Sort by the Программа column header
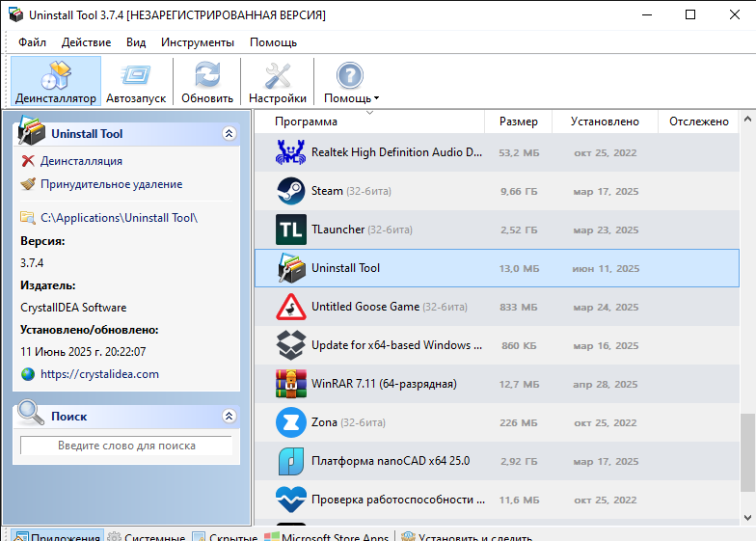Image resolution: width=756 pixels, height=541 pixels. pos(368,122)
